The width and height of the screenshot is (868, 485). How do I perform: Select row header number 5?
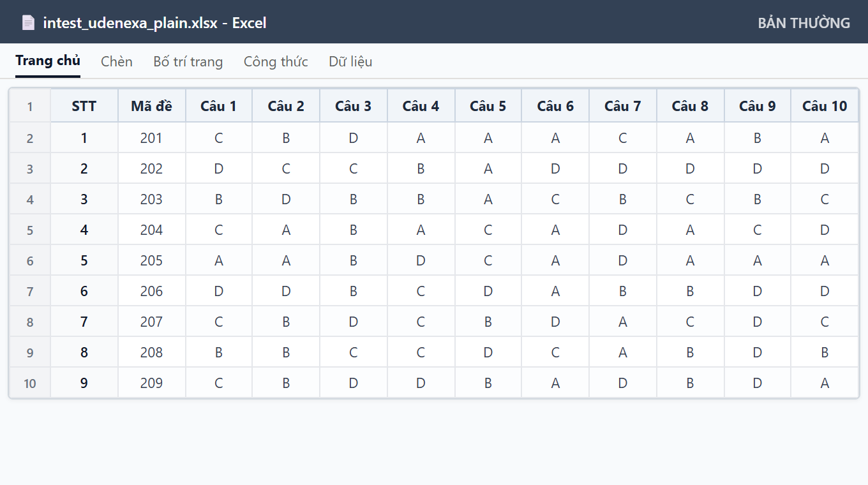pos(30,230)
